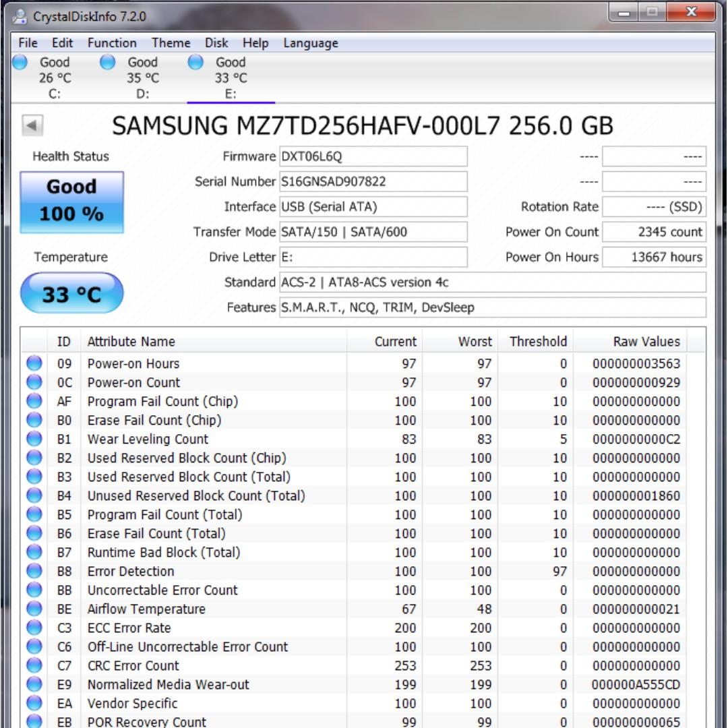Viewport: 728px width, 728px height.
Task: Click the Serial Number field
Action: 373,182
